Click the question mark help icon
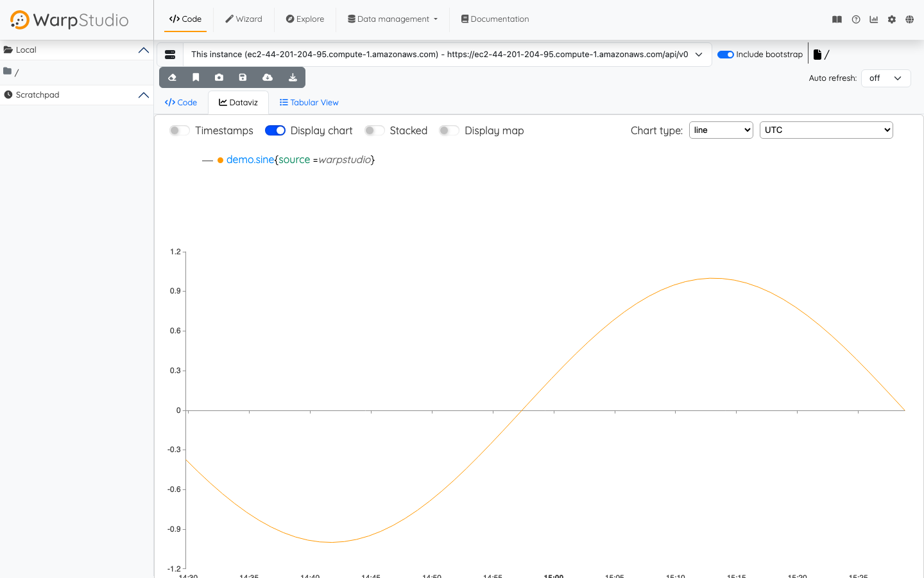This screenshot has width=924, height=578. click(856, 19)
